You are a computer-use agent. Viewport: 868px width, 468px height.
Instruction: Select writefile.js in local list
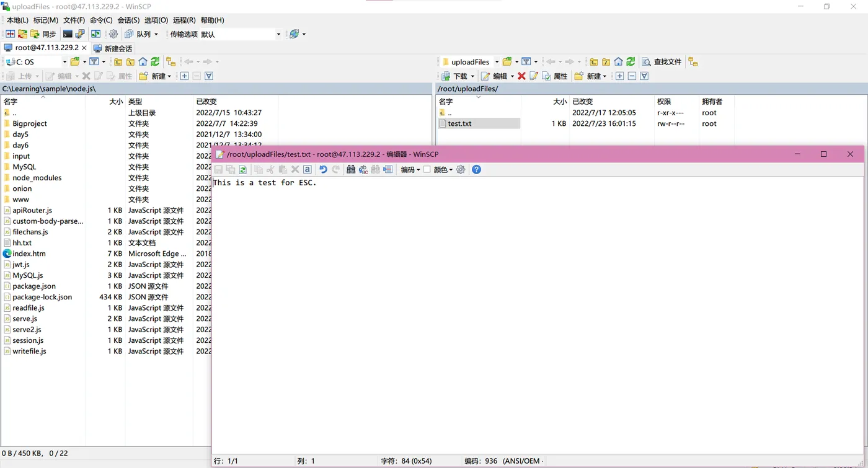pyautogui.click(x=29, y=351)
